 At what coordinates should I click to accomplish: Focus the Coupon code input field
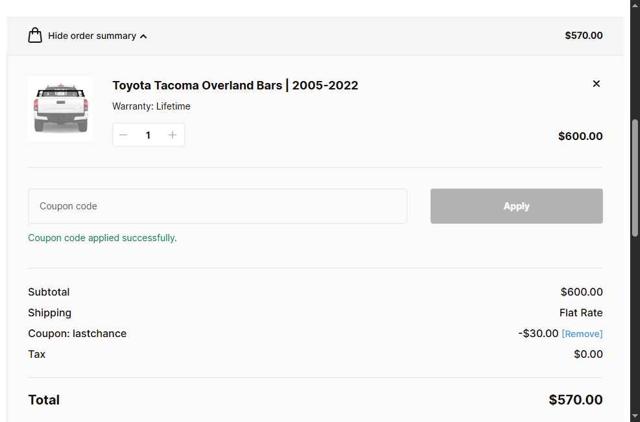click(218, 206)
